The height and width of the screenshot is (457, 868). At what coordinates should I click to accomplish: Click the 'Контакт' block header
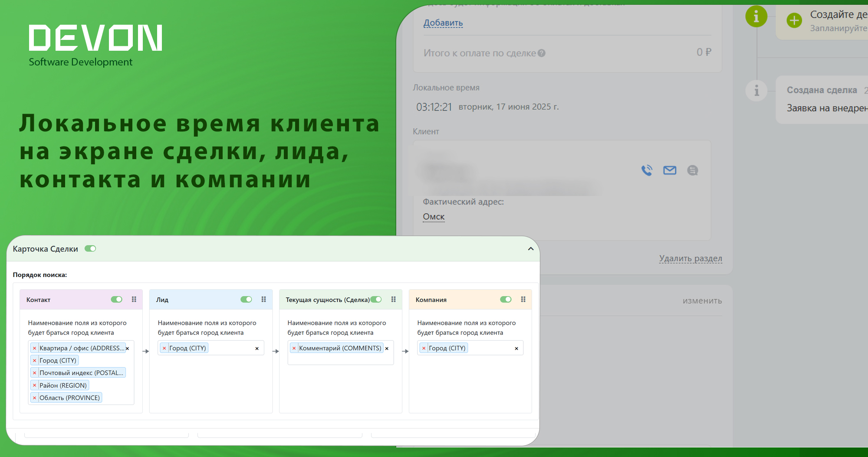click(x=81, y=299)
